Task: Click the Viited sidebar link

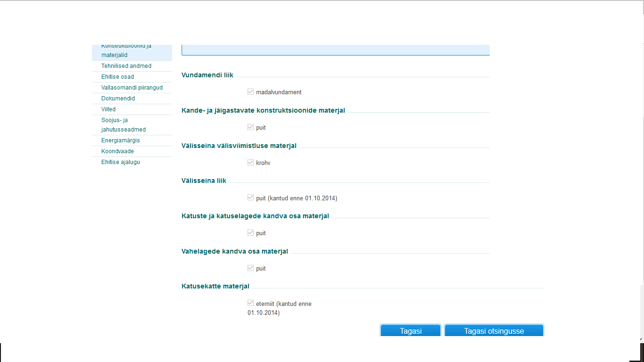Action: click(x=108, y=109)
